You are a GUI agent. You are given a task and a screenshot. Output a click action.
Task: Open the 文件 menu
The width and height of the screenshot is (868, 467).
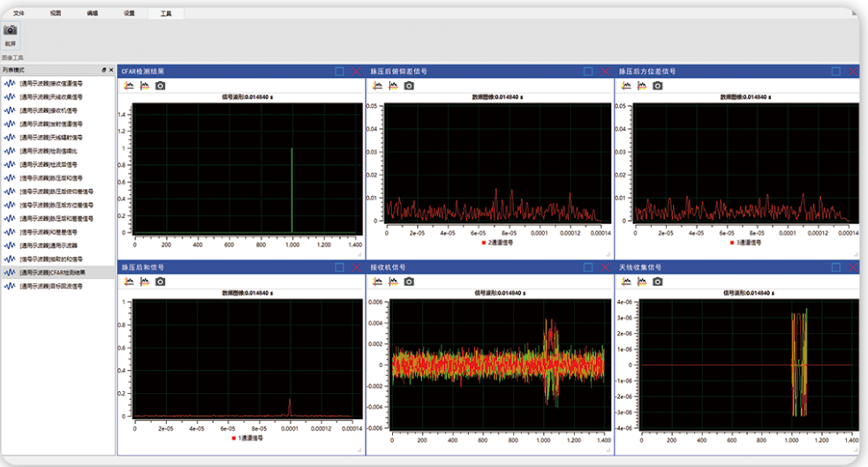coord(19,12)
